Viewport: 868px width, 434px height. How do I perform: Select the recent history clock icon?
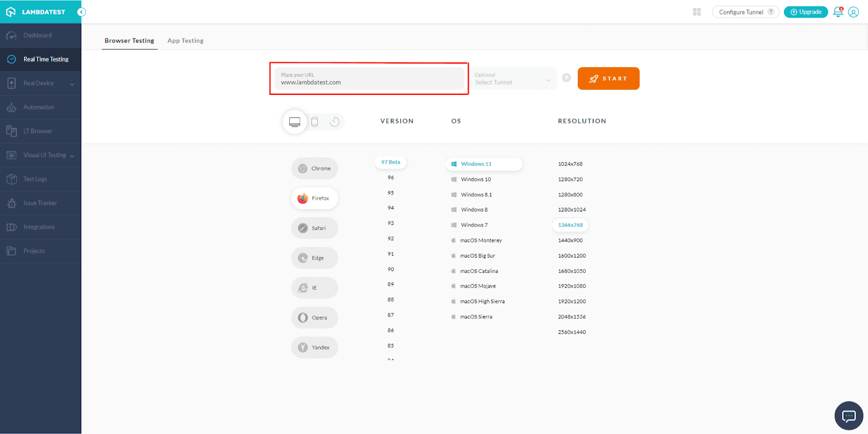[335, 122]
